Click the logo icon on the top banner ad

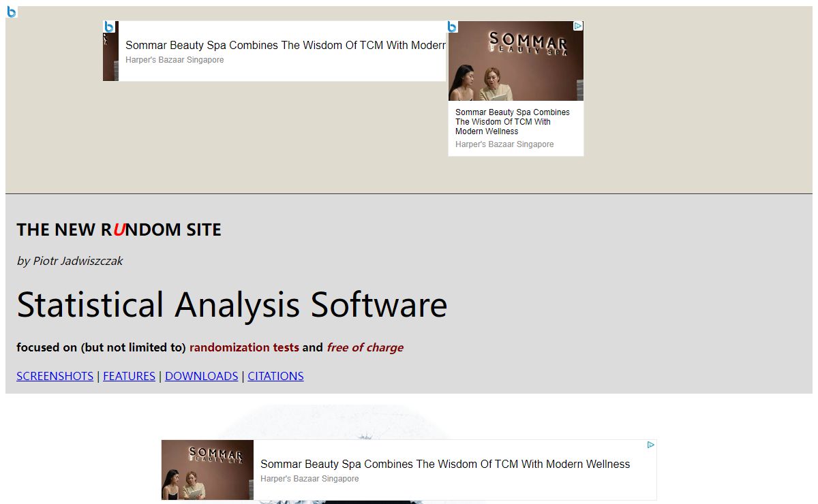109,27
